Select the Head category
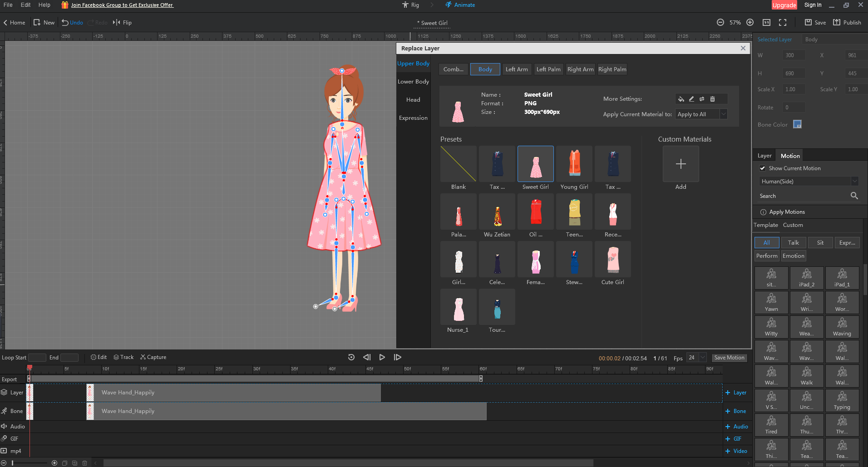 point(413,100)
